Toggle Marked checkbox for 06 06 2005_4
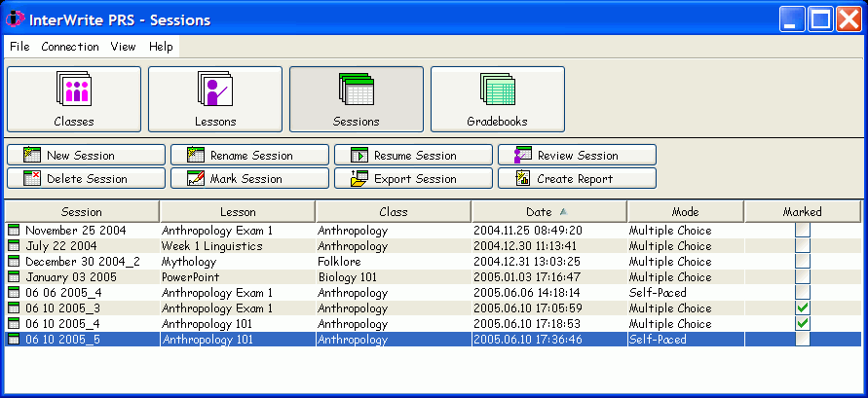This screenshot has width=868, height=398. (x=803, y=292)
